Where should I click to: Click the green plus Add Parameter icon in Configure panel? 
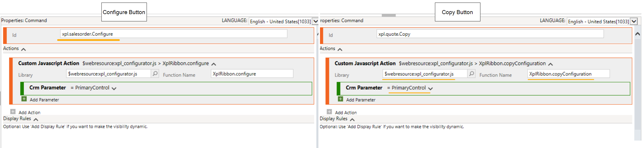click(x=24, y=99)
